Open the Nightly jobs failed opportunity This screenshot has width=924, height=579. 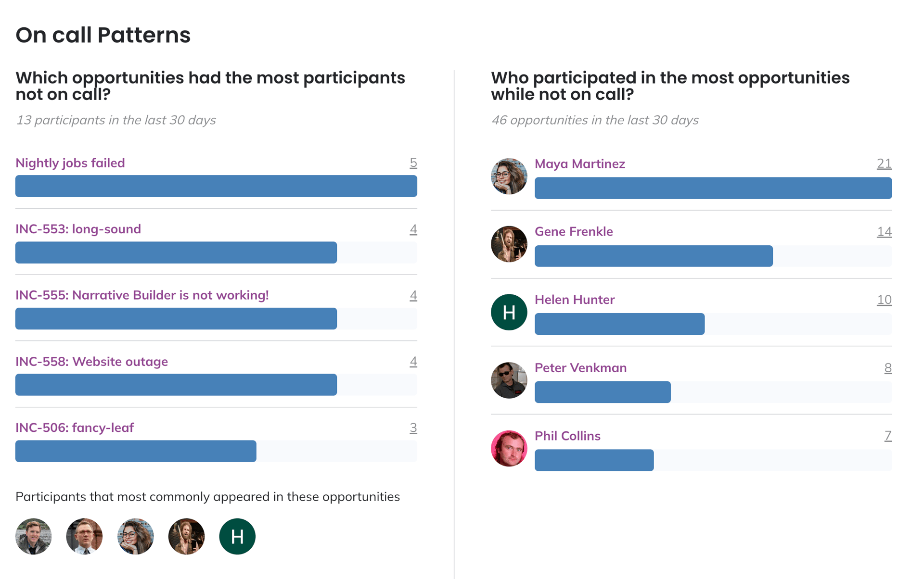[70, 163]
